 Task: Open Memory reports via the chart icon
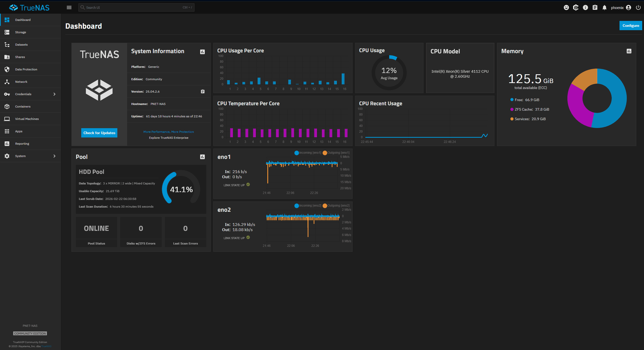click(x=629, y=51)
